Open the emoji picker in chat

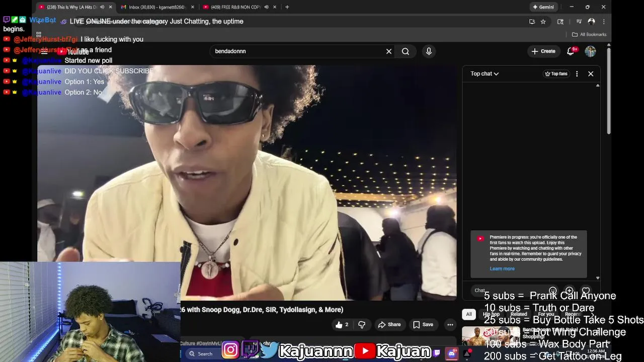(x=553, y=291)
